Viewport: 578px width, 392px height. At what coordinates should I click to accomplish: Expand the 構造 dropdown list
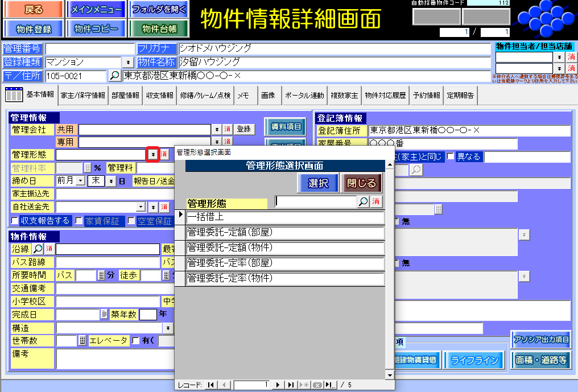(168, 328)
